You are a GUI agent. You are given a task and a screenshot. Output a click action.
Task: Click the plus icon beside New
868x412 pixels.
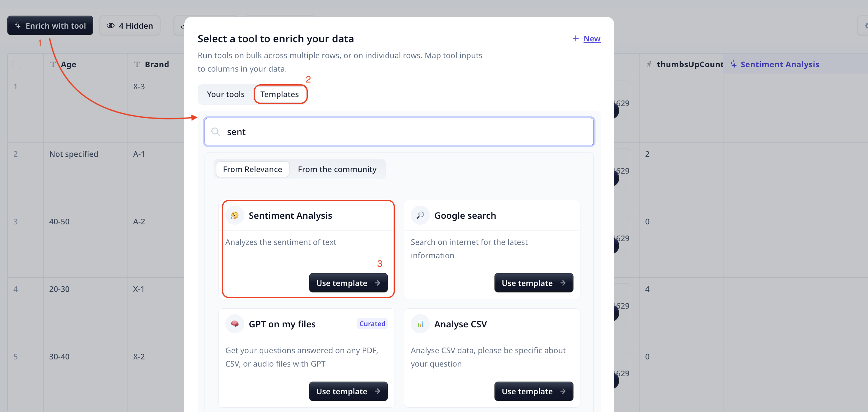[x=575, y=39]
